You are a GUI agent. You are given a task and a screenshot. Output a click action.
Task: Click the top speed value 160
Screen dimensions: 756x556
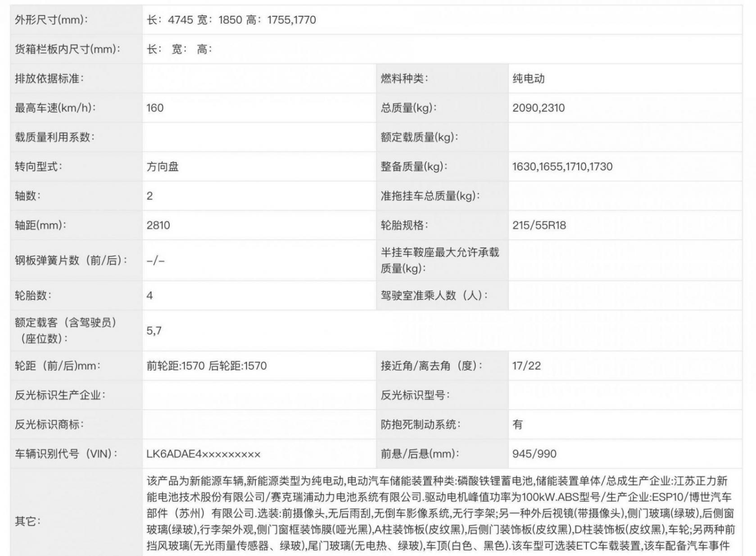(154, 107)
